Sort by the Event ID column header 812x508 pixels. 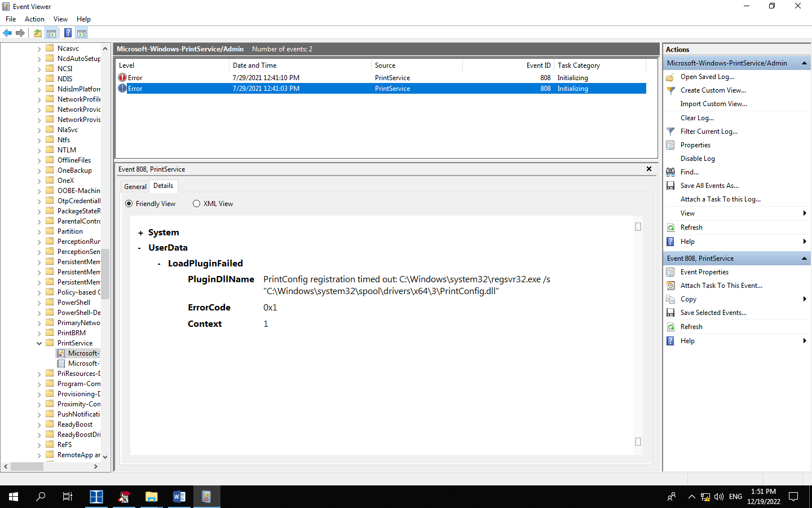(508, 65)
